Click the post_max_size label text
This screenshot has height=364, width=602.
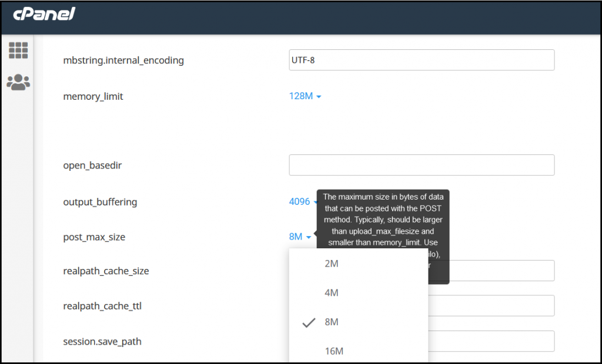coord(94,237)
